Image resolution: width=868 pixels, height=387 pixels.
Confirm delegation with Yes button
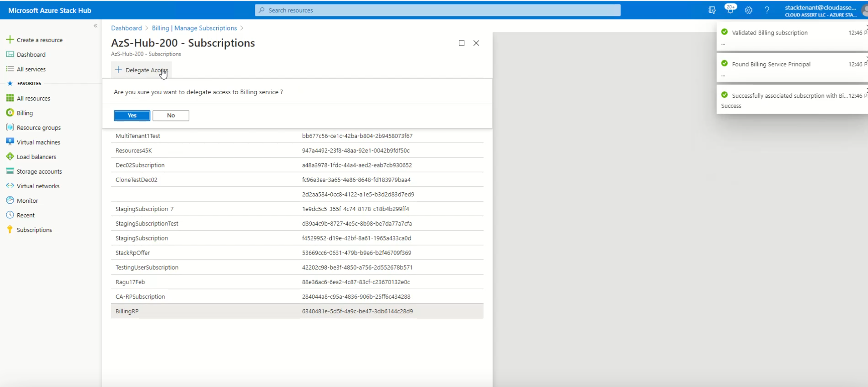[x=132, y=116]
